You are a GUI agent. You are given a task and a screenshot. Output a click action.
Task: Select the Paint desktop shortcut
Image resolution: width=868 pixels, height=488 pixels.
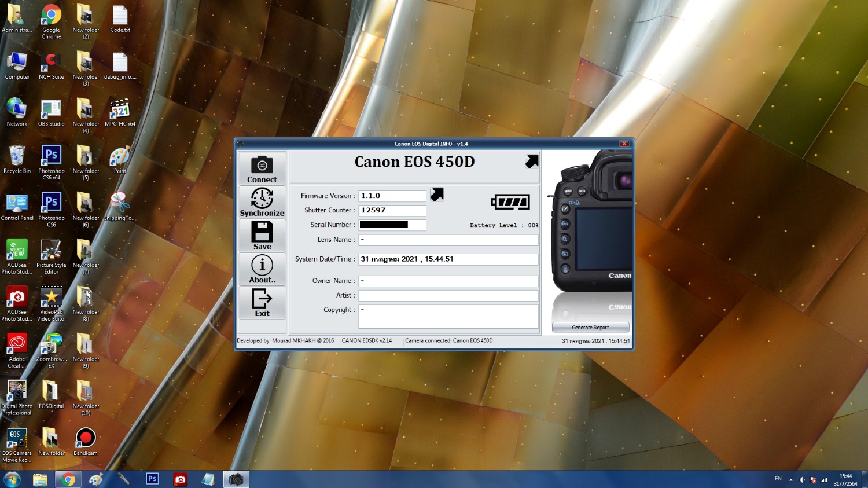tap(120, 159)
